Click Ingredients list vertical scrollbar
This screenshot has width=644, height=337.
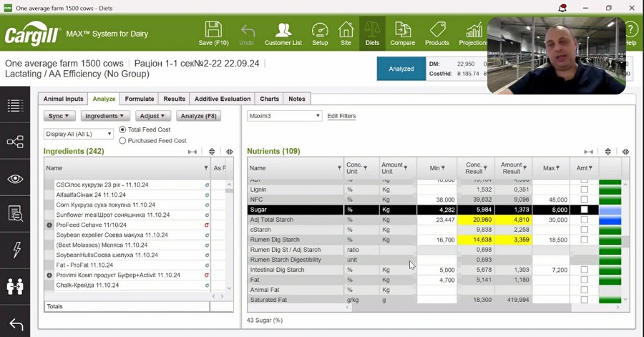(x=229, y=236)
